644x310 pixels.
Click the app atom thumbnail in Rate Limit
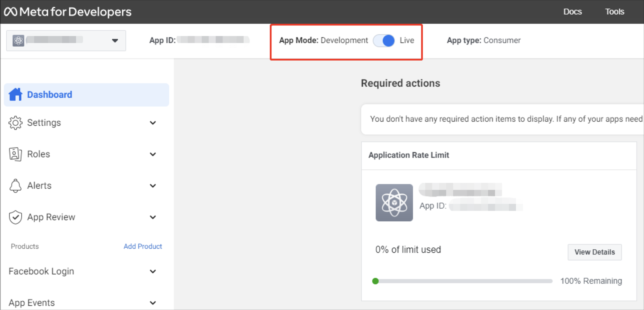pos(394,202)
